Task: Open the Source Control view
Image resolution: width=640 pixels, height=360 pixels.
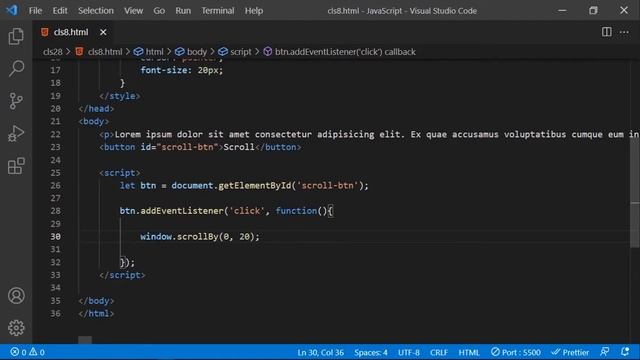Action: pyautogui.click(x=16, y=101)
